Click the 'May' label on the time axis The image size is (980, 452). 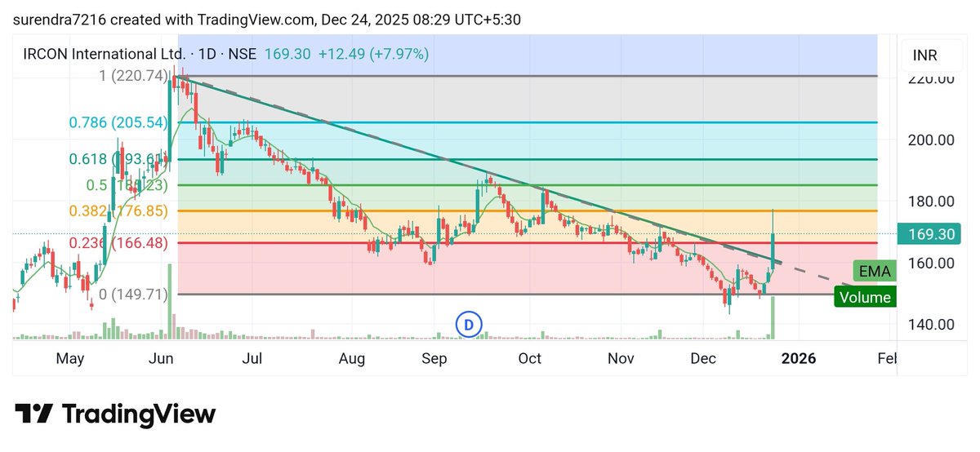[x=71, y=358]
